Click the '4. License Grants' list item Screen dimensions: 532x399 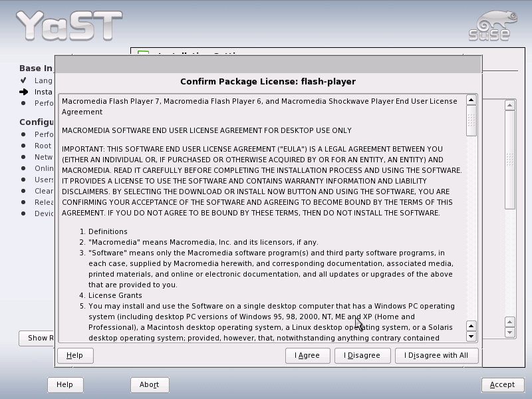(x=110, y=295)
